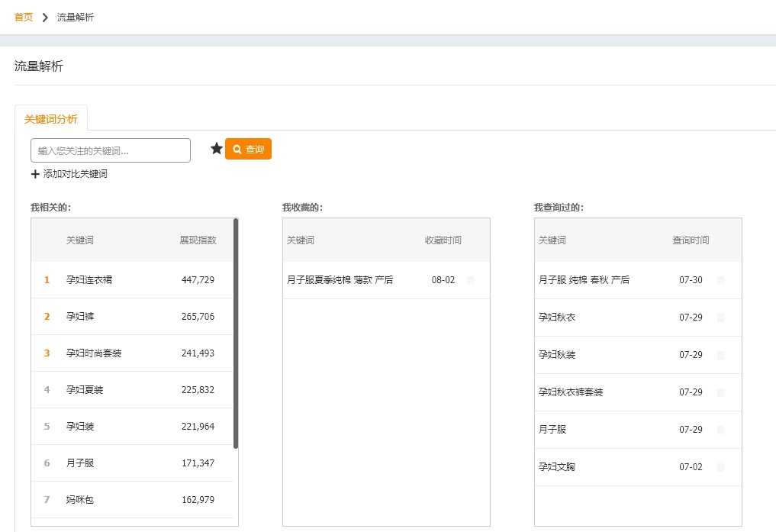Click small icon beside 08-02 favorite entry
776x532 pixels.
pyautogui.click(x=470, y=280)
